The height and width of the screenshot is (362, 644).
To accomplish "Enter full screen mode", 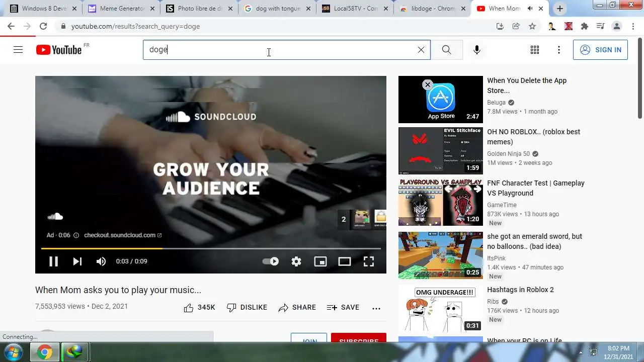I will coord(369,261).
